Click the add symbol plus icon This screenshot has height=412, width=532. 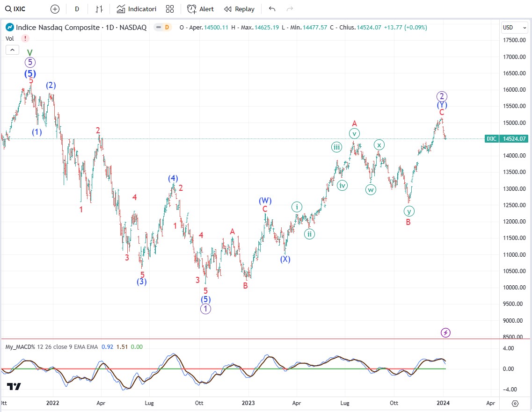pos(55,9)
